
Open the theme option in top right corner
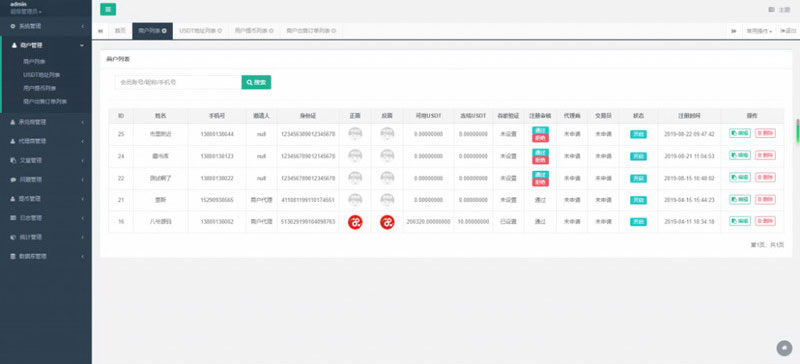point(779,10)
